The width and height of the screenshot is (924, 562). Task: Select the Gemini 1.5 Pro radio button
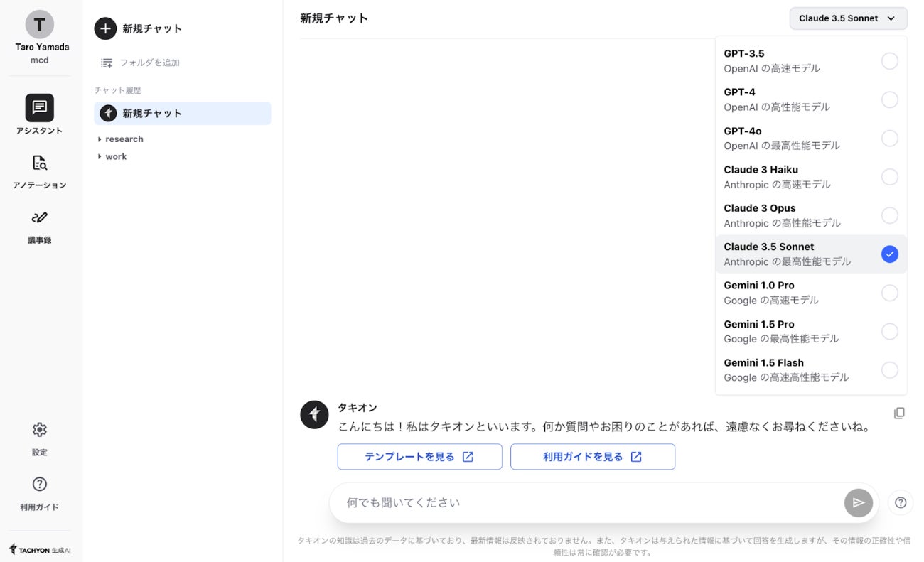(890, 331)
